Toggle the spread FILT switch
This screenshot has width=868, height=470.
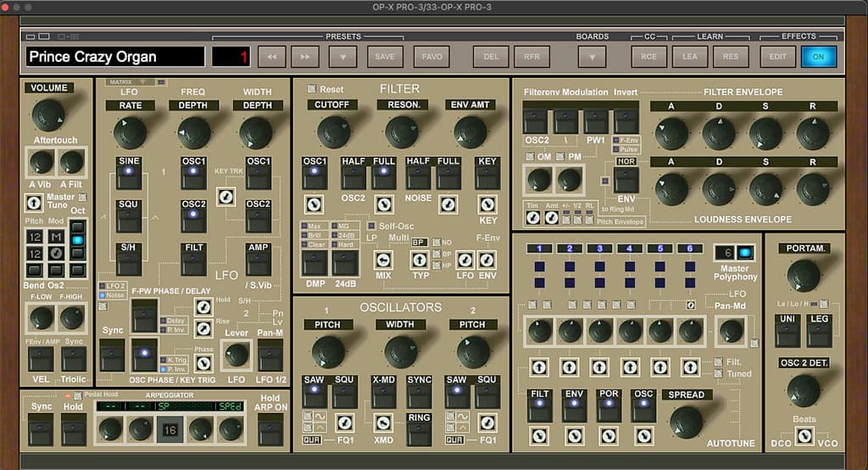(x=540, y=406)
